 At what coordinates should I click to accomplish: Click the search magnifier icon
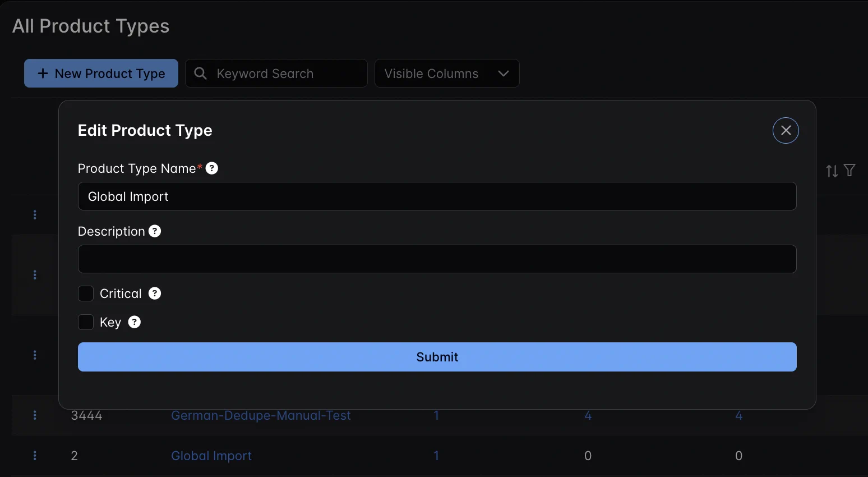(x=200, y=74)
